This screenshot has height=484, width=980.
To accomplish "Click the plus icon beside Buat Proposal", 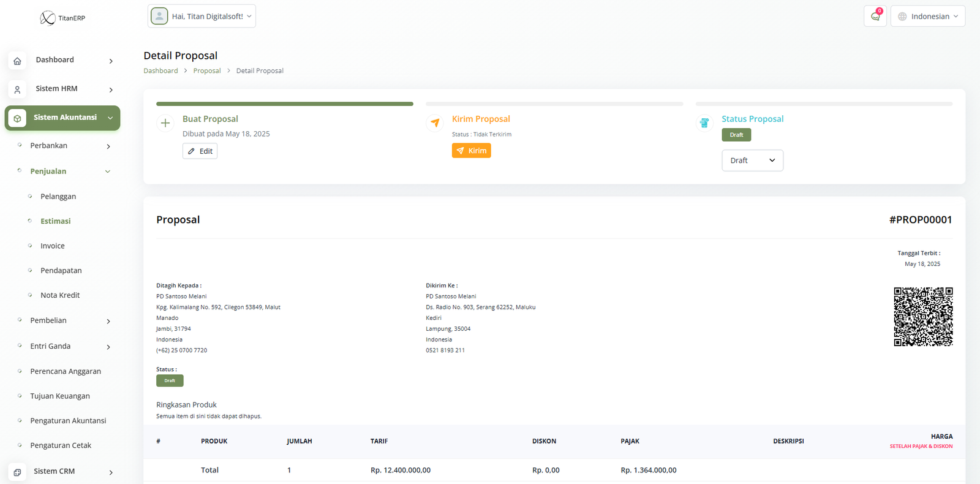I will 165,123.
